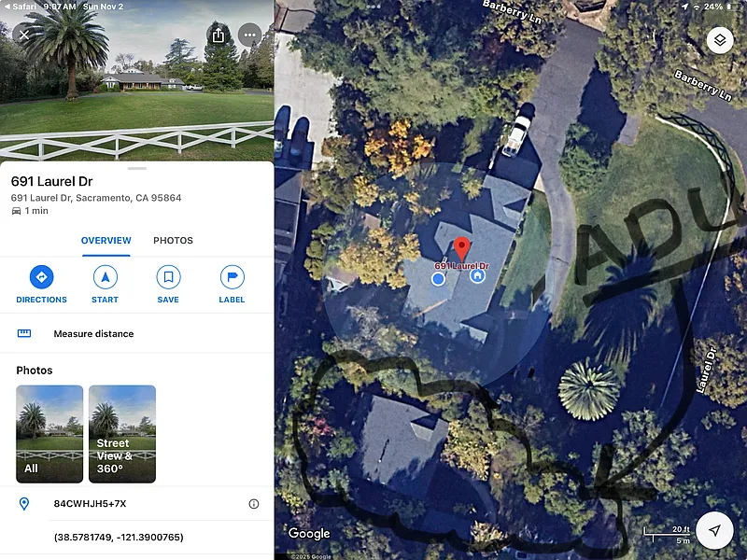Tap the plus code 84CWHJH5+7X
The width and height of the screenshot is (747, 560).
[x=90, y=503]
